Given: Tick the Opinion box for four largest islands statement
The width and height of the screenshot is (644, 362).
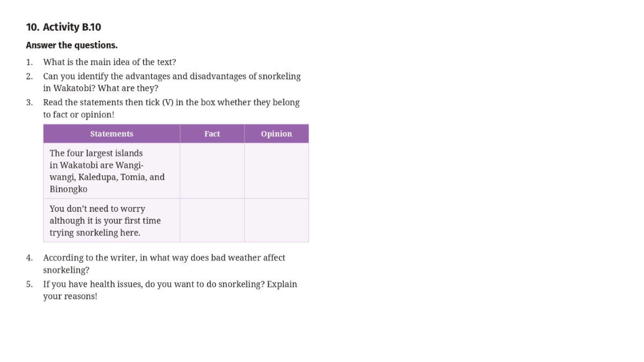Looking at the screenshot, I should [x=276, y=171].
